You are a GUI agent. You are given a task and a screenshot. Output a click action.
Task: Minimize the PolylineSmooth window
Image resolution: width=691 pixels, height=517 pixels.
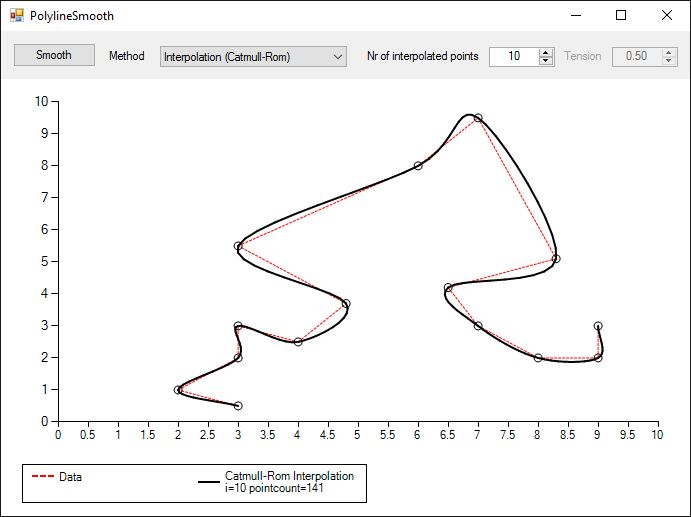576,15
